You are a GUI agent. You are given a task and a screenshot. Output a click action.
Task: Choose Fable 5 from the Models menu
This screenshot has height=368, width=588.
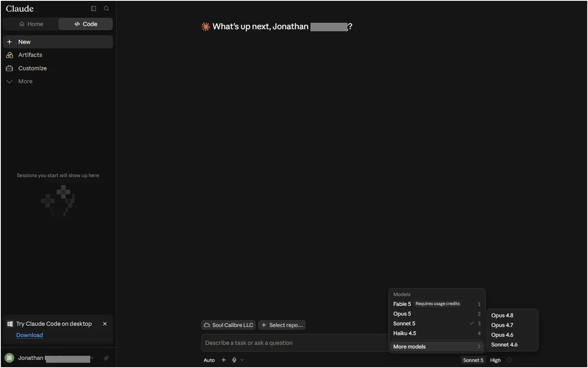(437, 304)
